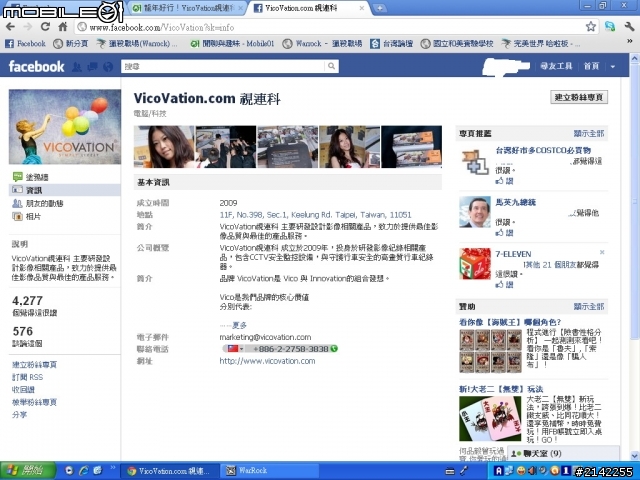
Task: Open the 大老二【無雙】 ad title
Action: pos(501,389)
